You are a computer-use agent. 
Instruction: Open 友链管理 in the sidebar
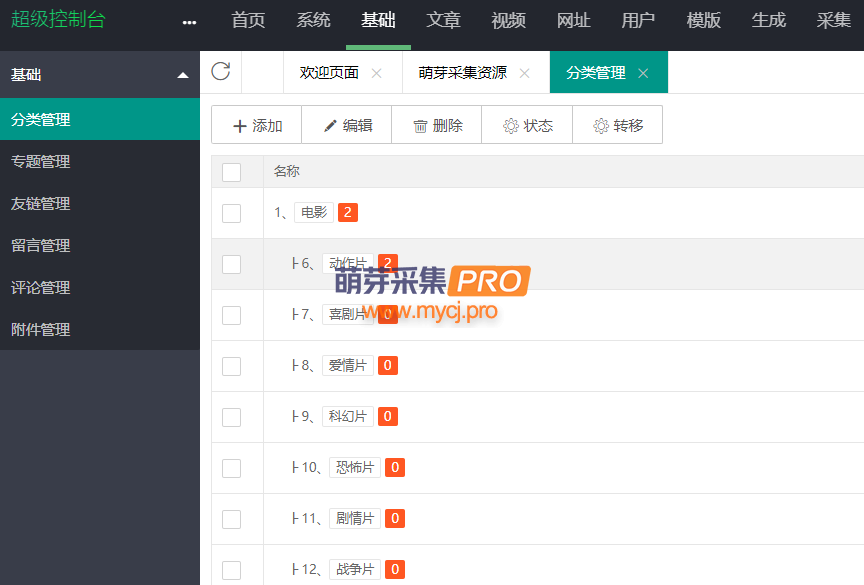100,203
